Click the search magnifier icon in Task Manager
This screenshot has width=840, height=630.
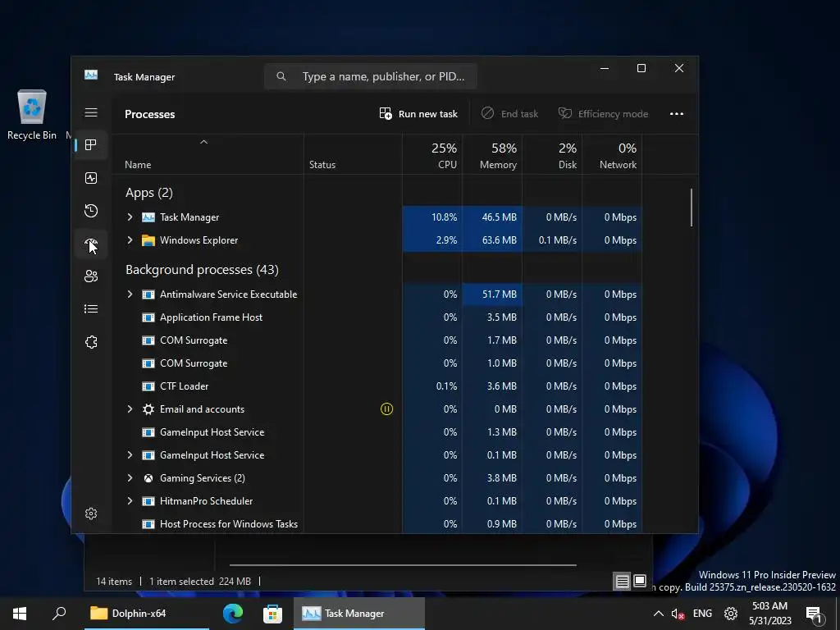pos(281,76)
